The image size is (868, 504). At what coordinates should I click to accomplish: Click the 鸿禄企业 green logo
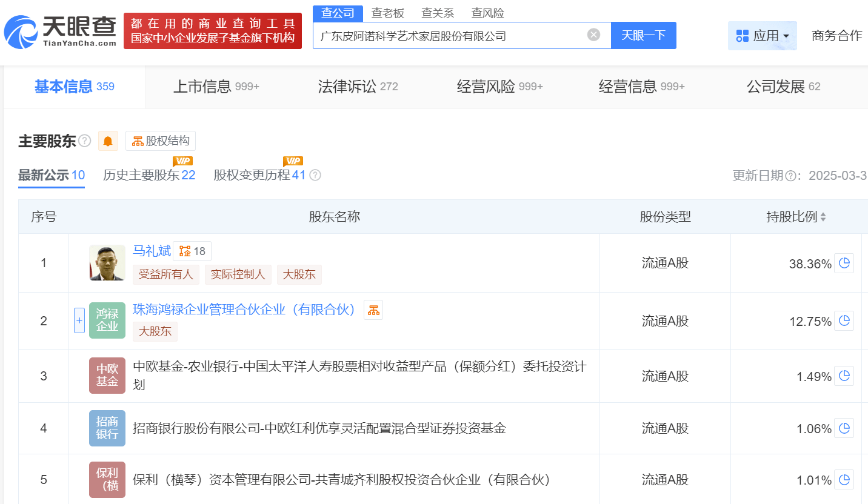(107, 320)
